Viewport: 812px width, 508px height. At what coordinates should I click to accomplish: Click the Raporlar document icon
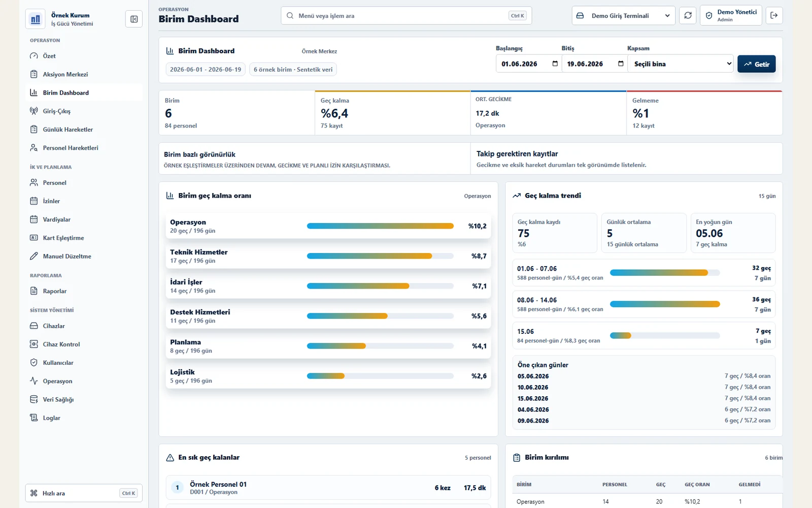click(x=34, y=291)
